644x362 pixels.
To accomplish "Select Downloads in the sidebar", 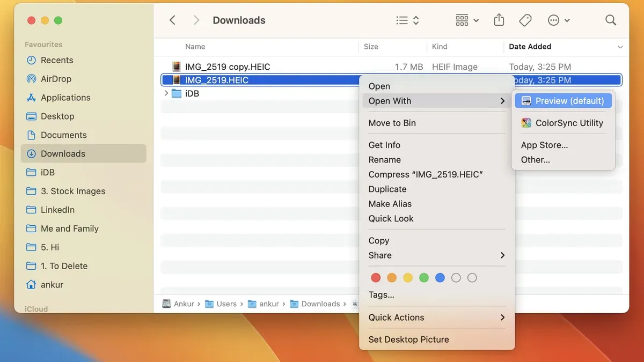I will tap(83, 153).
